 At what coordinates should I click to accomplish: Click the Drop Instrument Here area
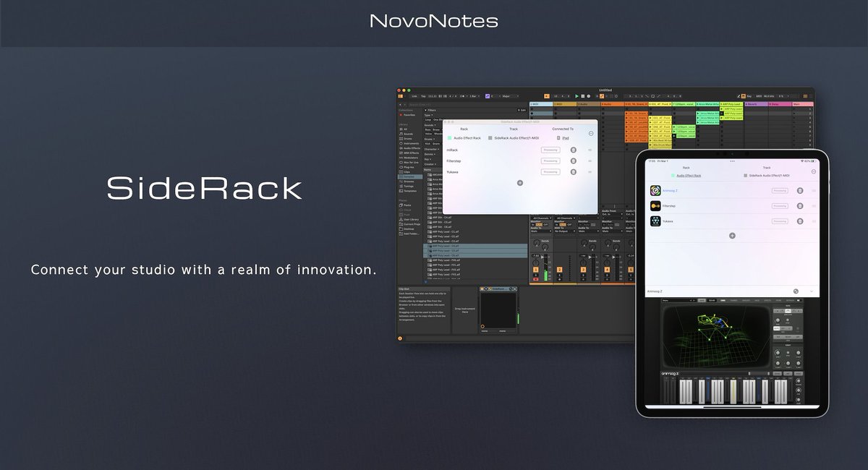point(465,310)
